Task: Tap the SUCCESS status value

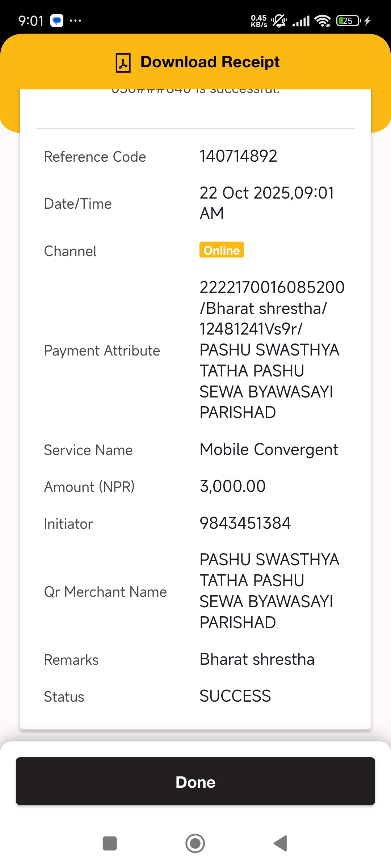Action: pyautogui.click(x=235, y=696)
